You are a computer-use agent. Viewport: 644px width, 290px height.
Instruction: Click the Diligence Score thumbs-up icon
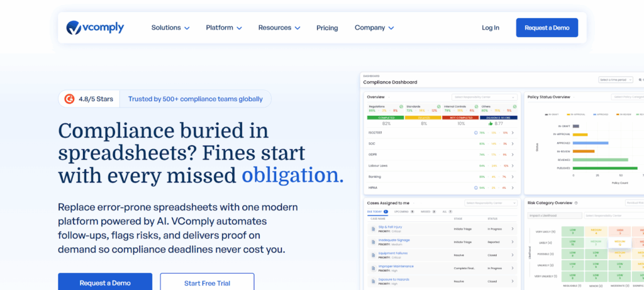(490, 124)
